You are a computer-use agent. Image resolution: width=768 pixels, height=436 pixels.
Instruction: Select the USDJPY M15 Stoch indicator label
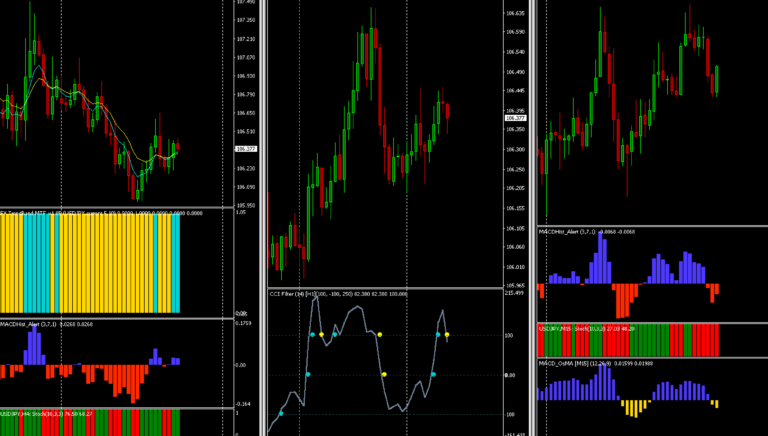[562, 328]
